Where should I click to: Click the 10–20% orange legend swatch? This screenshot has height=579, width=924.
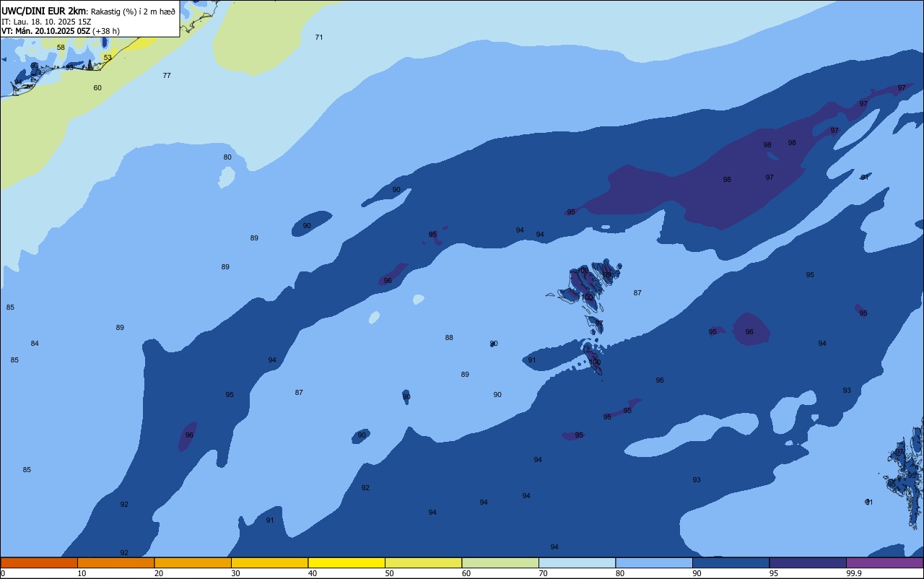pos(115,562)
